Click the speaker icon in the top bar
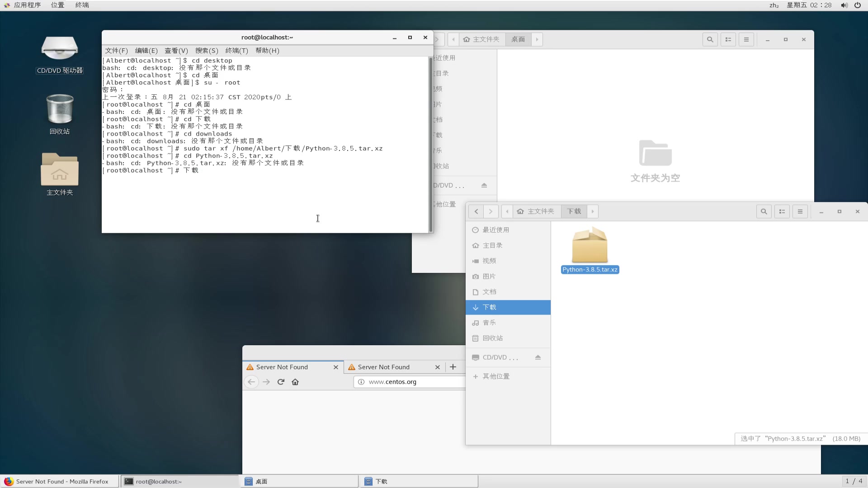The image size is (868, 488). (844, 5)
